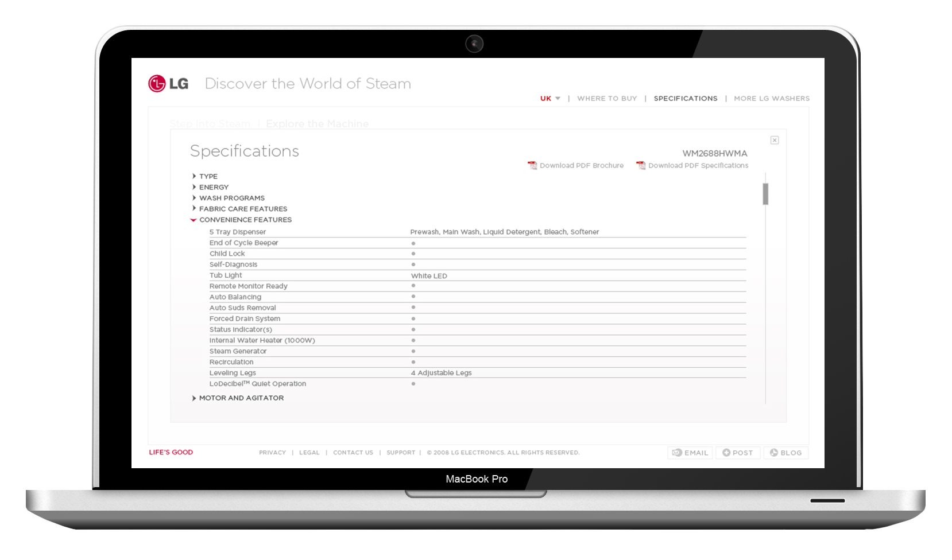Image resolution: width=952 pixels, height=560 pixels.
Task: Close the Specifications panel
Action: point(775,140)
